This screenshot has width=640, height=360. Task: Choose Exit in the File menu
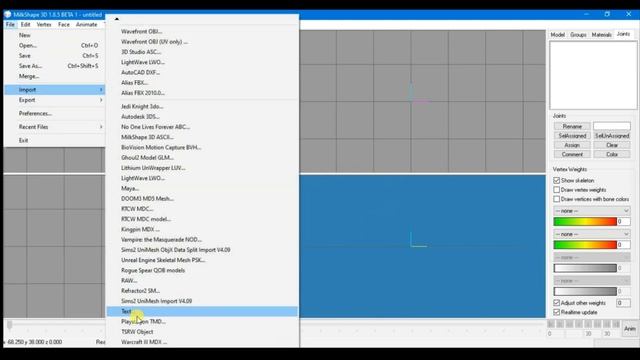point(54,140)
